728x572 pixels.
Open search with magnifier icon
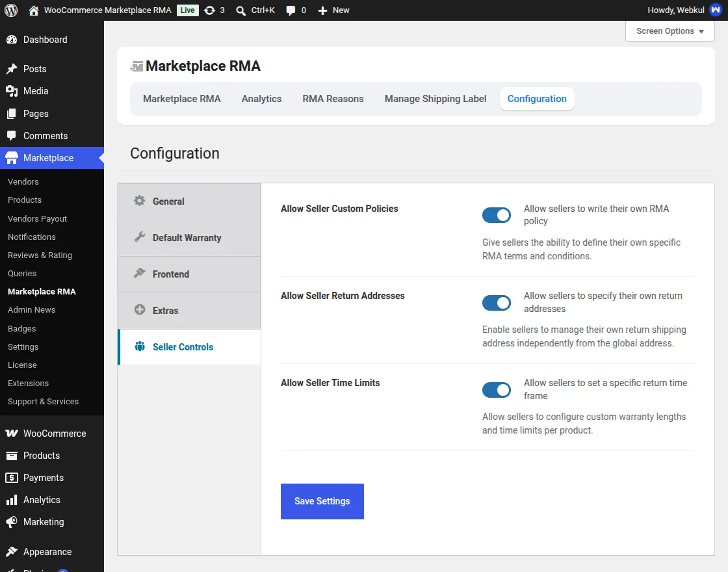click(x=240, y=10)
